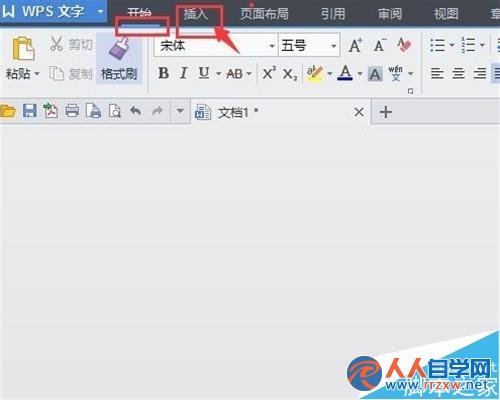Open the Print Preview magnifier icon

click(115, 111)
